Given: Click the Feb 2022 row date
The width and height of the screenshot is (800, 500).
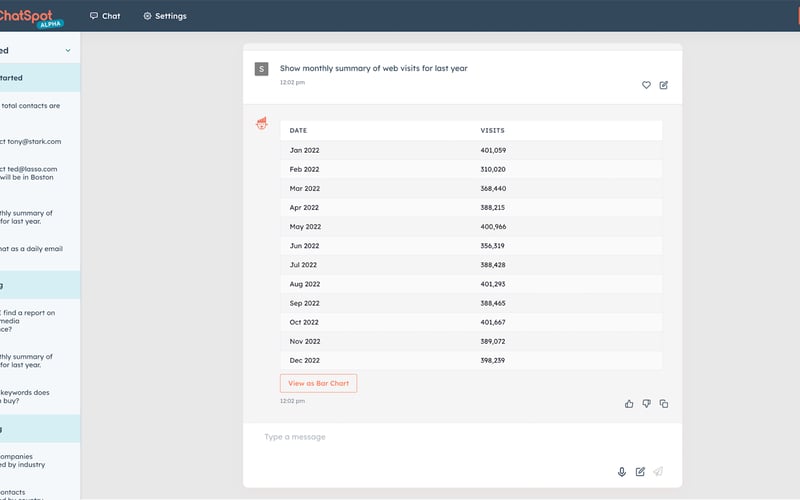Looking at the screenshot, I should 304,169.
